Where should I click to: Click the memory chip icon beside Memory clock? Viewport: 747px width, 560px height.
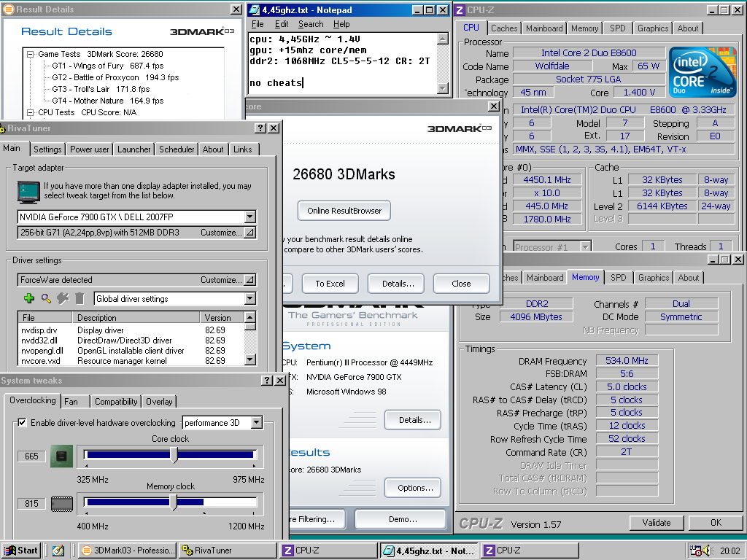61,503
